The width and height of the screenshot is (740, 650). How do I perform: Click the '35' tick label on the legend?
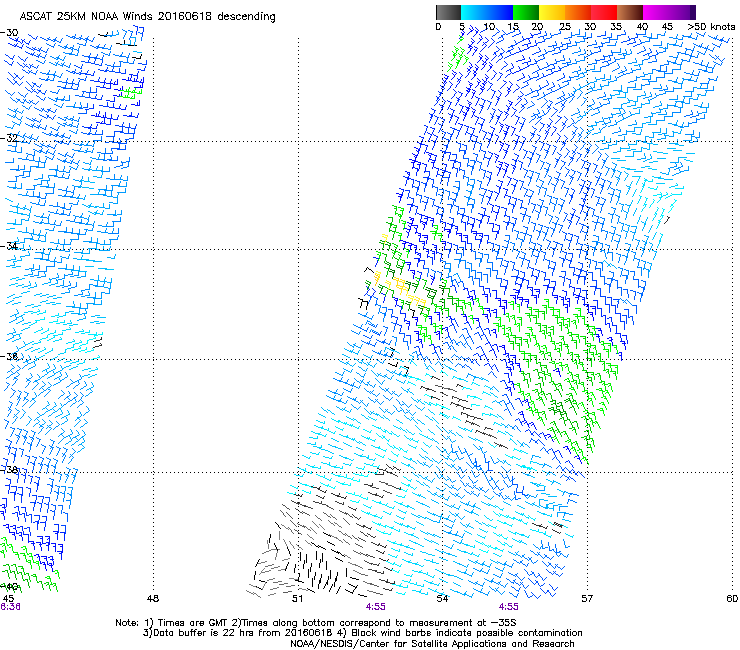coord(616,26)
